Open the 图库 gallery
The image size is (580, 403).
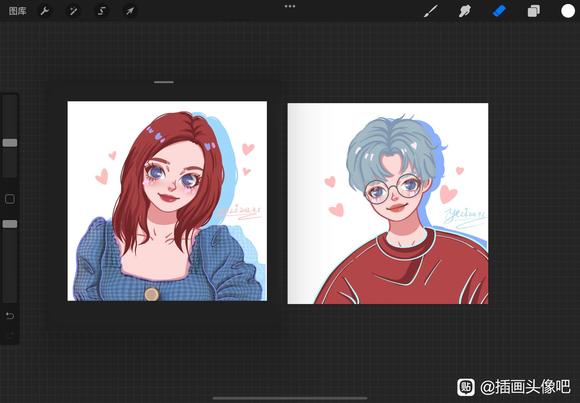point(17,11)
